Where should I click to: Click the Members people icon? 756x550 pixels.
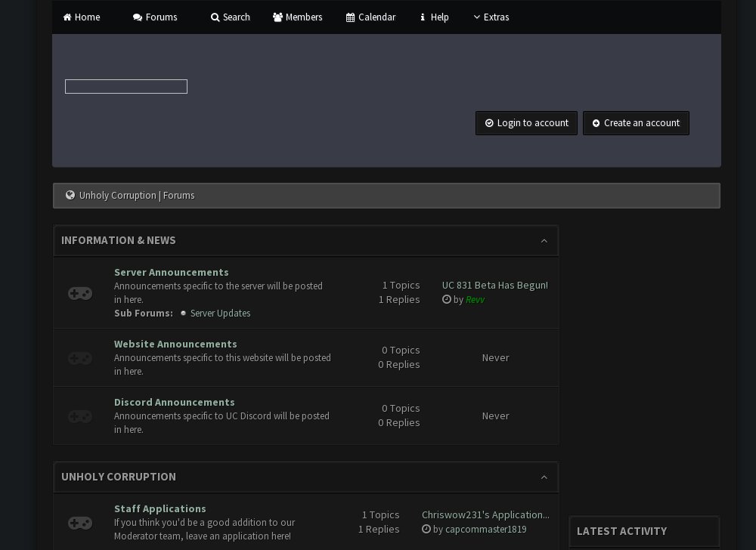click(x=277, y=17)
